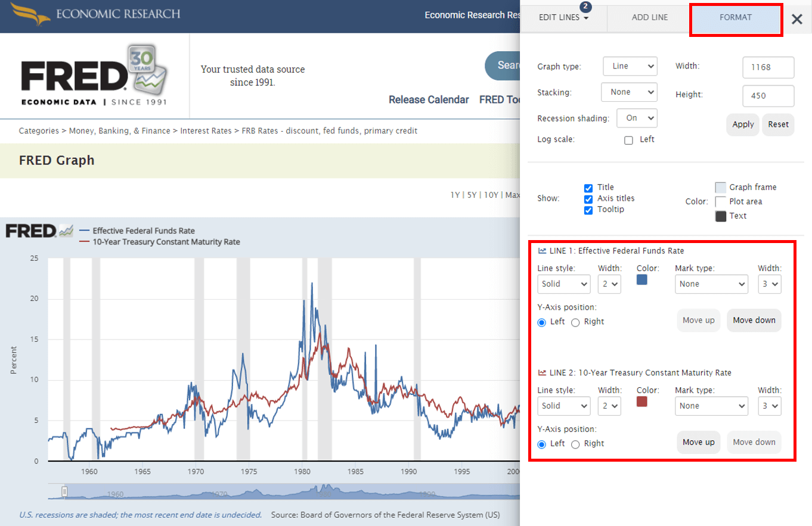Open FRB Rates breadcrumb link
The width and height of the screenshot is (812, 526).
pyautogui.click(x=329, y=130)
